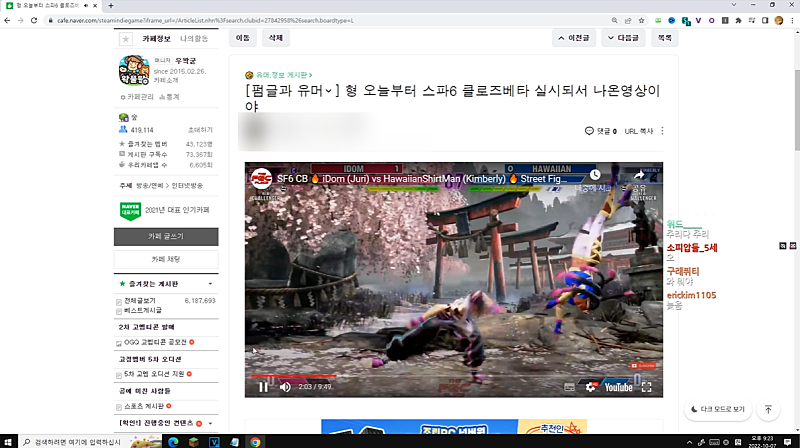Image resolution: width=800 pixels, height=448 pixels.
Task: Open Chrome three-dot menu
Action: pyautogui.click(x=792, y=20)
